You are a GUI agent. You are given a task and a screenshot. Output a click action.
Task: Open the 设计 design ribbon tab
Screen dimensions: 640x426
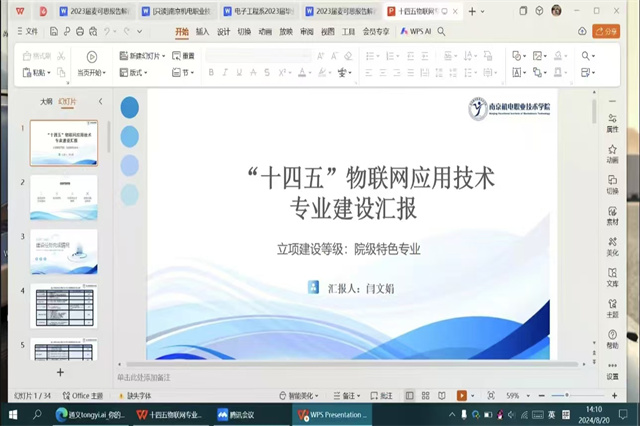click(x=223, y=31)
